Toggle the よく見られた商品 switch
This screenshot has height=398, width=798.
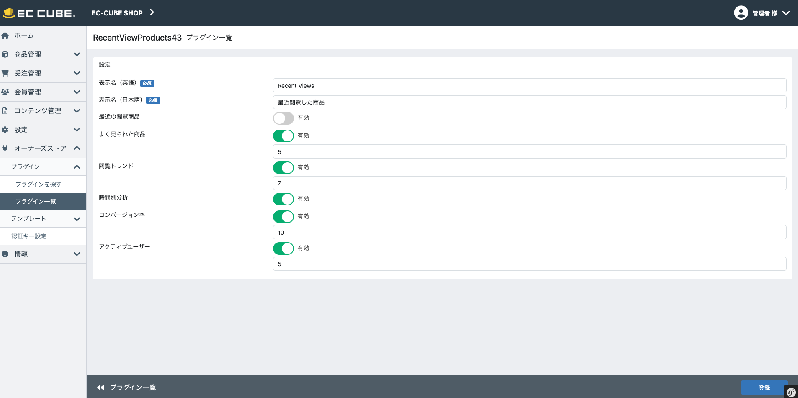(283, 136)
